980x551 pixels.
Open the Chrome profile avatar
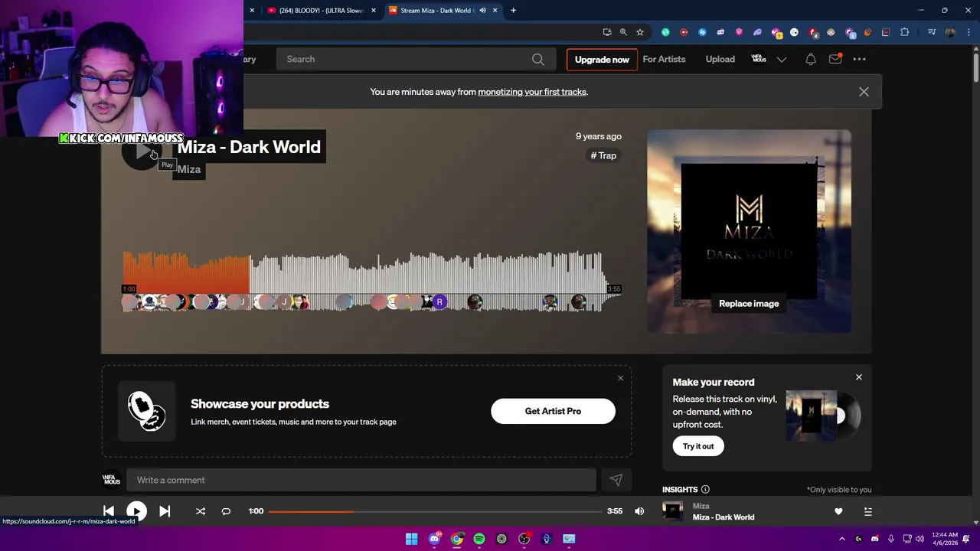click(x=950, y=32)
